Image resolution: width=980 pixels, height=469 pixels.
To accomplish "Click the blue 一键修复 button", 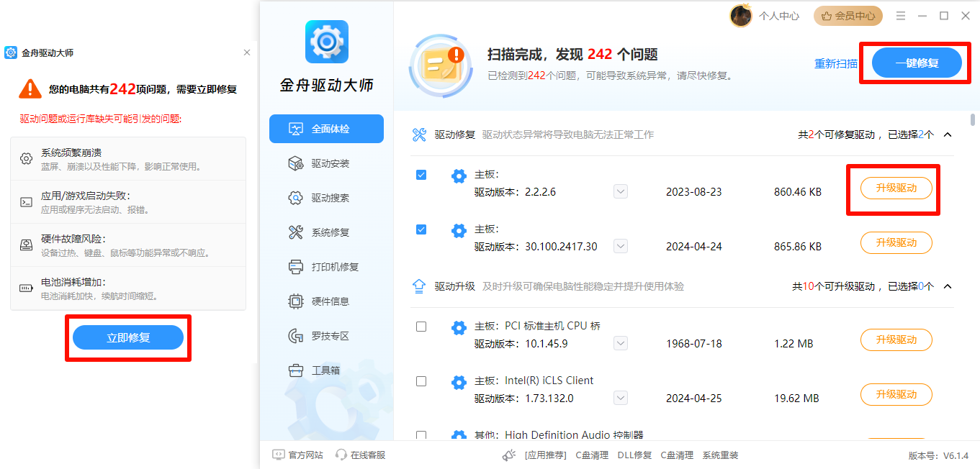I will [x=917, y=63].
